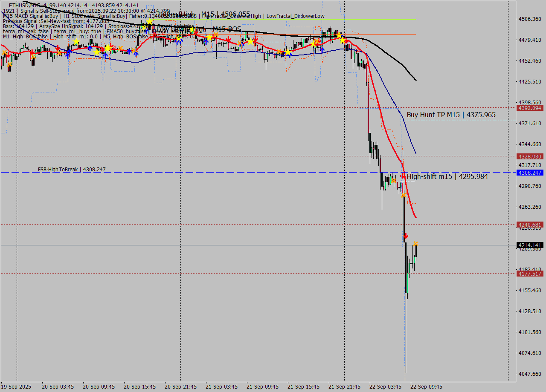Click the 22 Sep 09:45 time axis label
This screenshot has width=546, height=392.
426,386
